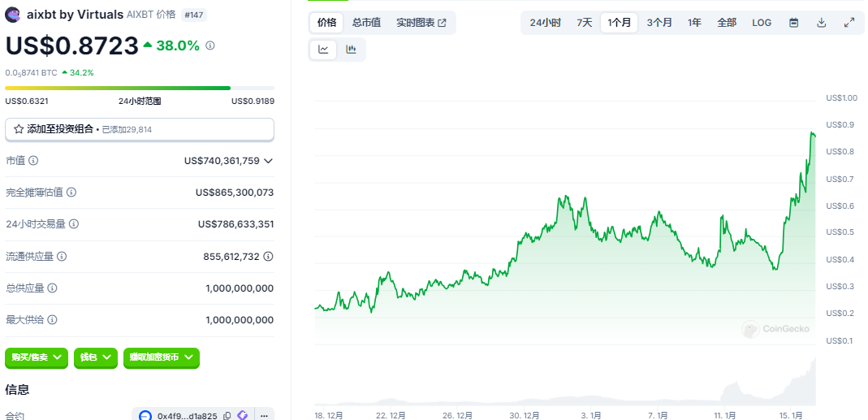Click the #147 rank badge

click(194, 15)
